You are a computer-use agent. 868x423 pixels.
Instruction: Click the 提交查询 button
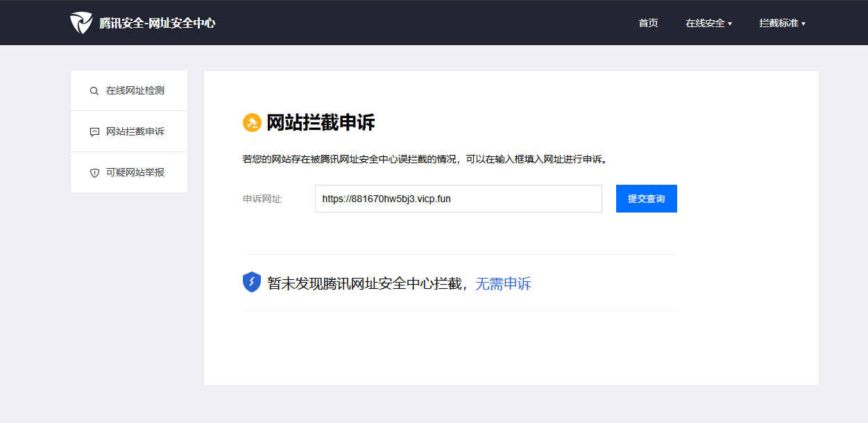(647, 199)
